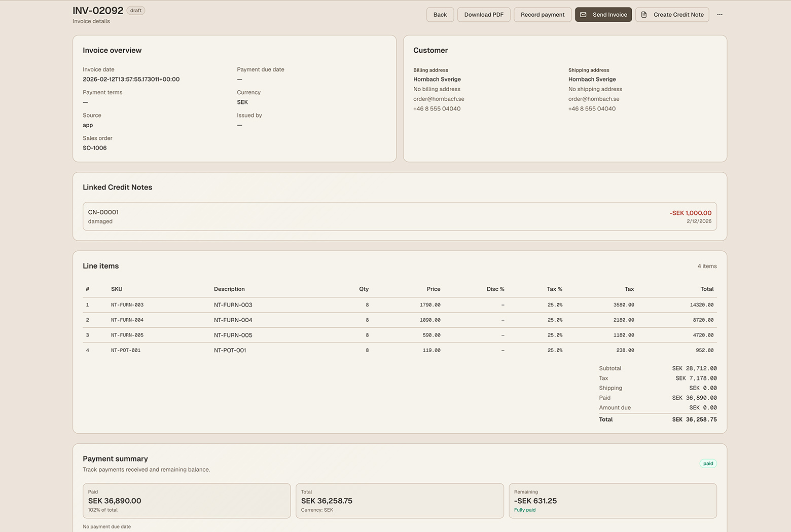Open sales order SO-1006
This screenshot has height=532, width=791.
point(95,148)
